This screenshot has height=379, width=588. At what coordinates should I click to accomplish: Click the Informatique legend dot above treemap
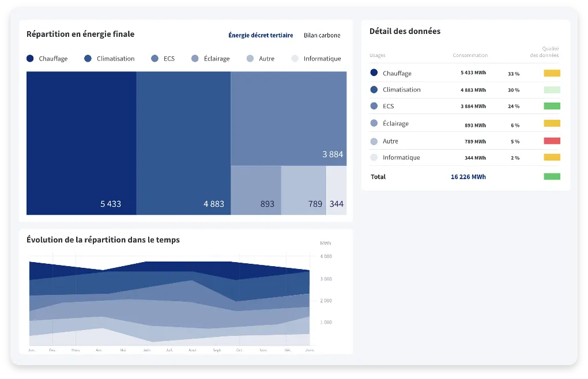pos(295,59)
